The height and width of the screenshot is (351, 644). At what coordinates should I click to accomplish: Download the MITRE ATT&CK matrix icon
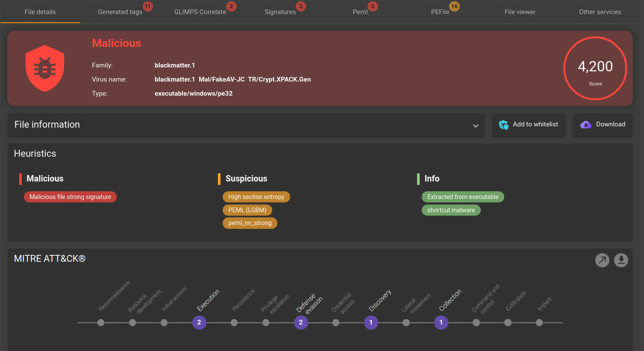click(621, 260)
